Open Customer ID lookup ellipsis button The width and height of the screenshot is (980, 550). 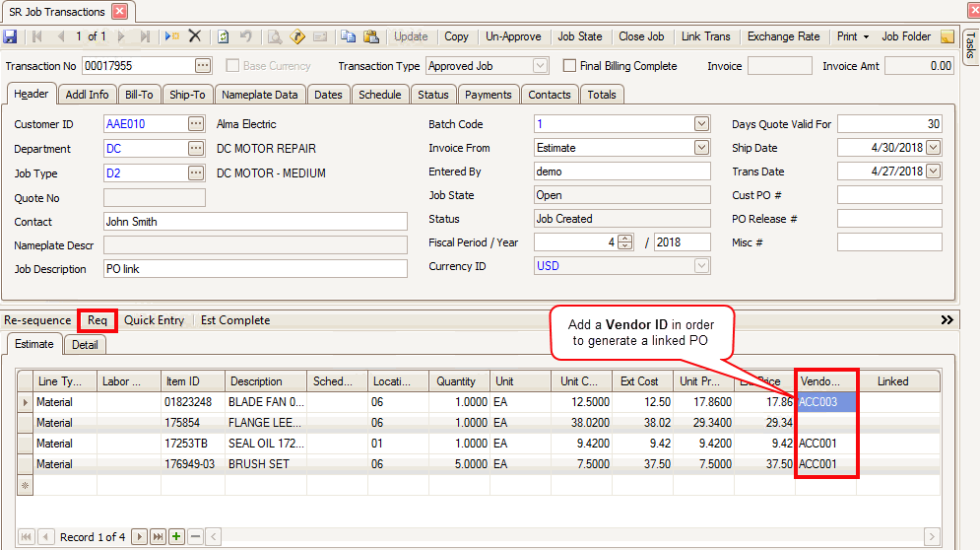(196, 124)
